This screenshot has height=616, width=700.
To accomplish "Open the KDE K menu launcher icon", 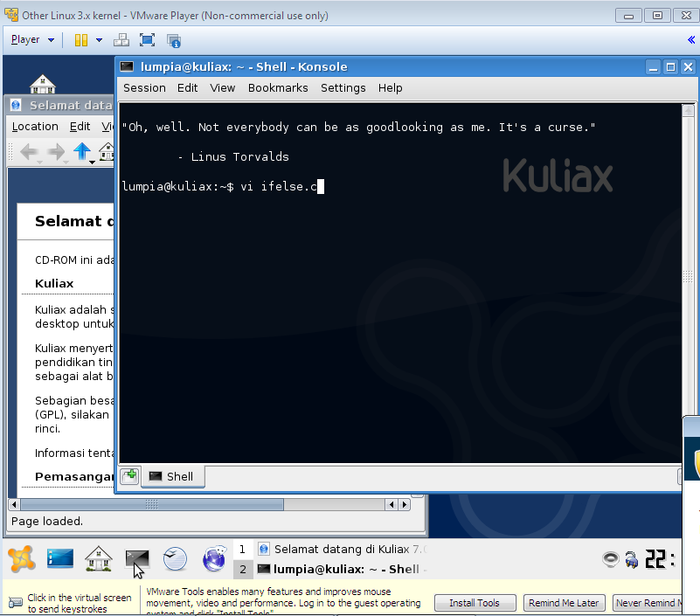I will click(x=21, y=558).
